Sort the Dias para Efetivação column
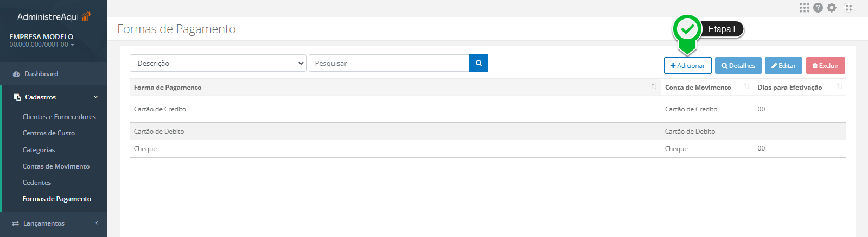868x237 pixels. coord(840,86)
